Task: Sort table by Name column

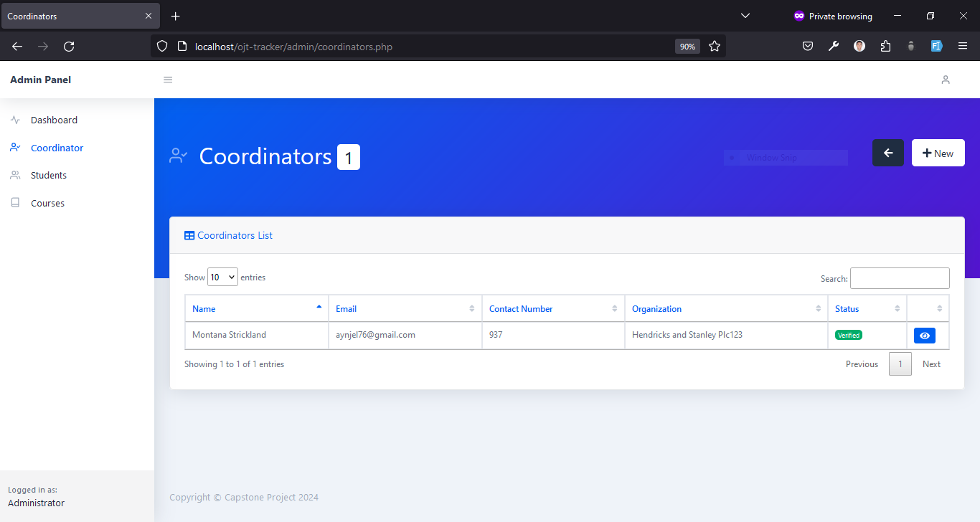Action: [x=256, y=308]
